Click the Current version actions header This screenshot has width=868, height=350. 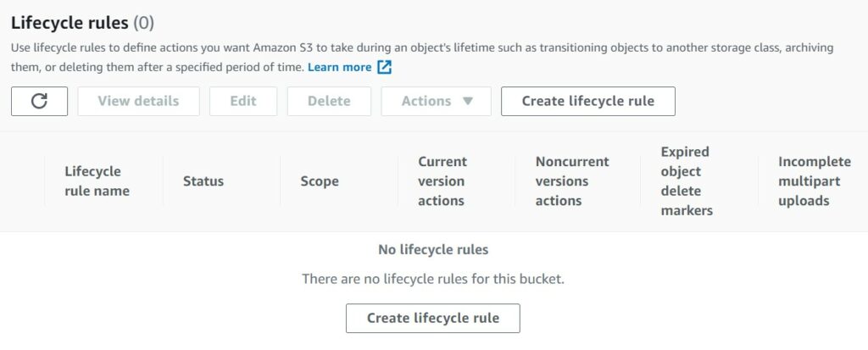tap(442, 181)
